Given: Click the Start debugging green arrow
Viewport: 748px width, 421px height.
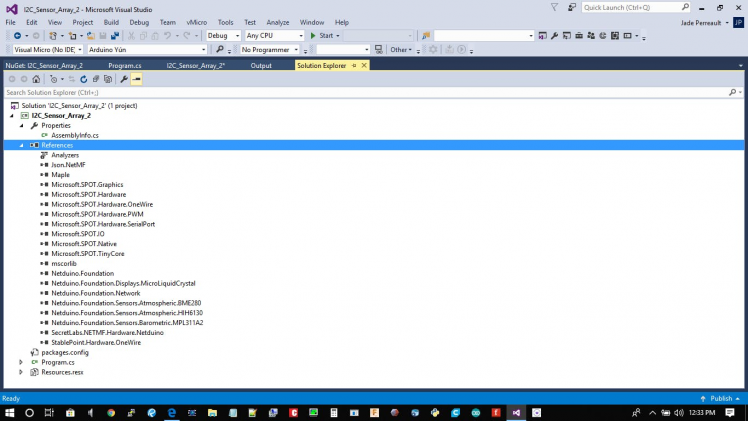Looking at the screenshot, I should click(x=313, y=36).
